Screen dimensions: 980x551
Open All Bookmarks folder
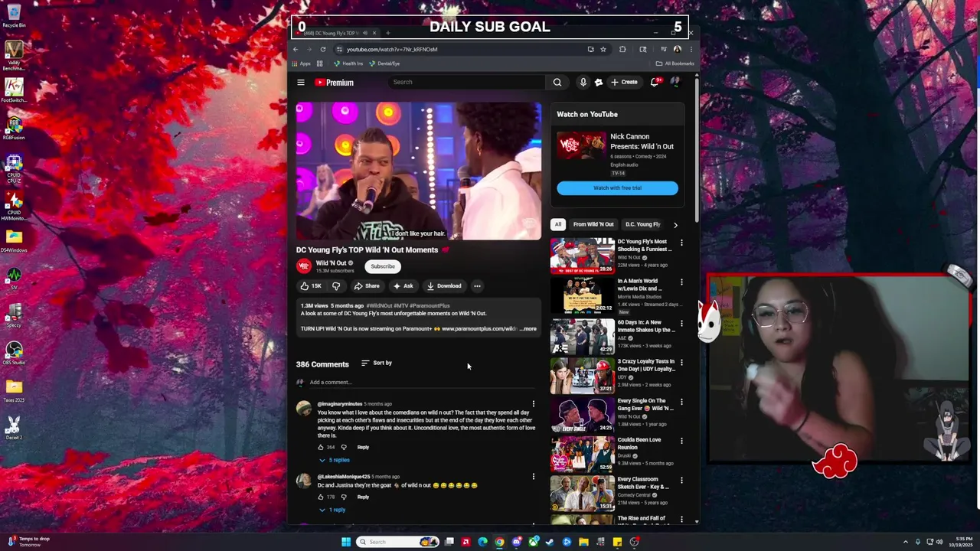pos(675,64)
